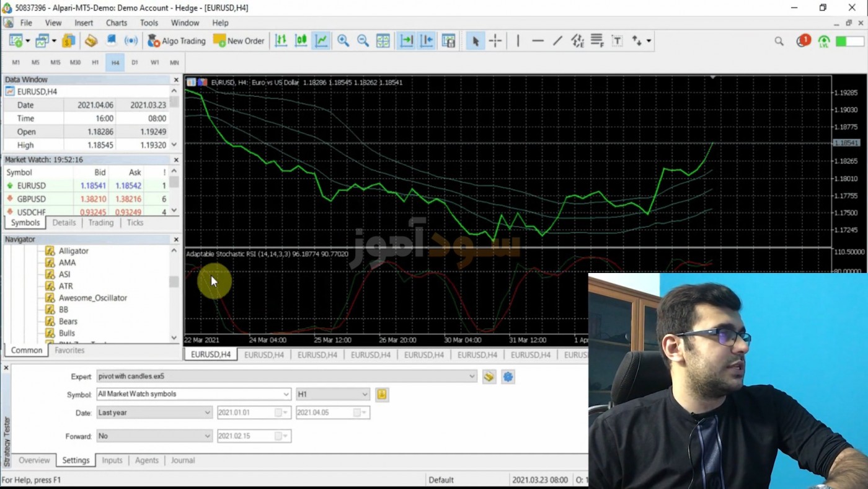Open start date 2021.01.01 calendar
Image resolution: width=868 pixels, height=489 pixels.
coord(282,413)
